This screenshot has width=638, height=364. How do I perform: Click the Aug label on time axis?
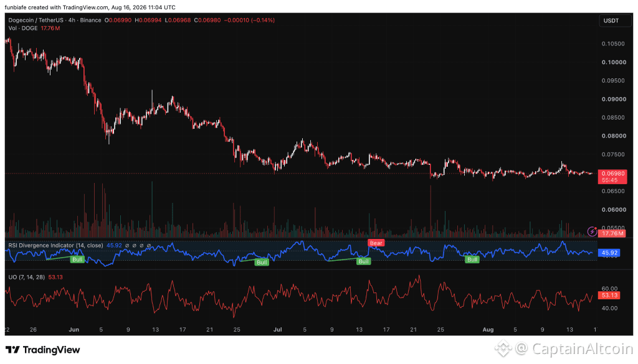(x=488, y=330)
